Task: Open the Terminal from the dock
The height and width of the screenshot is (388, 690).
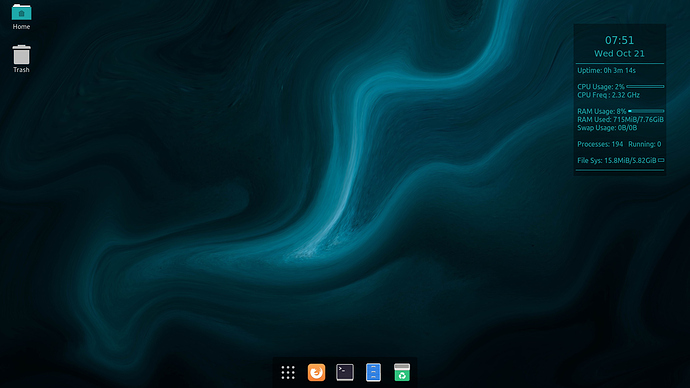Action: click(345, 373)
